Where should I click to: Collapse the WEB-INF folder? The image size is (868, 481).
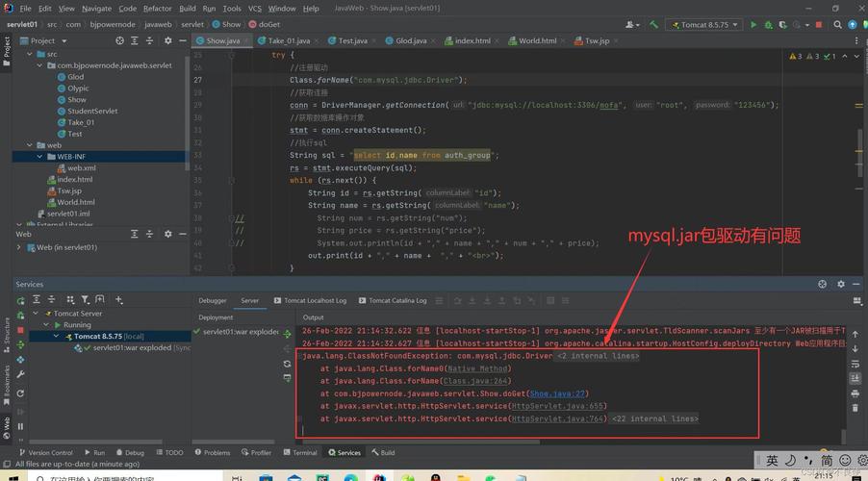[x=39, y=157]
